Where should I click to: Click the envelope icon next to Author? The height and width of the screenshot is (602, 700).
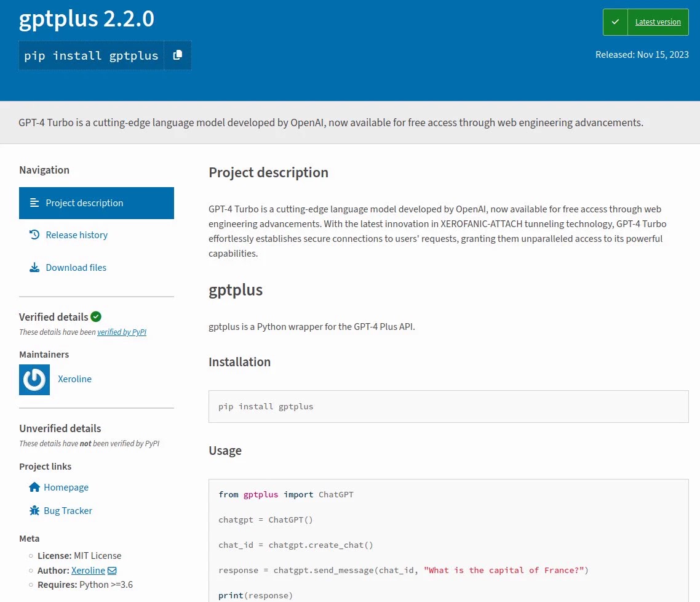[x=112, y=570]
